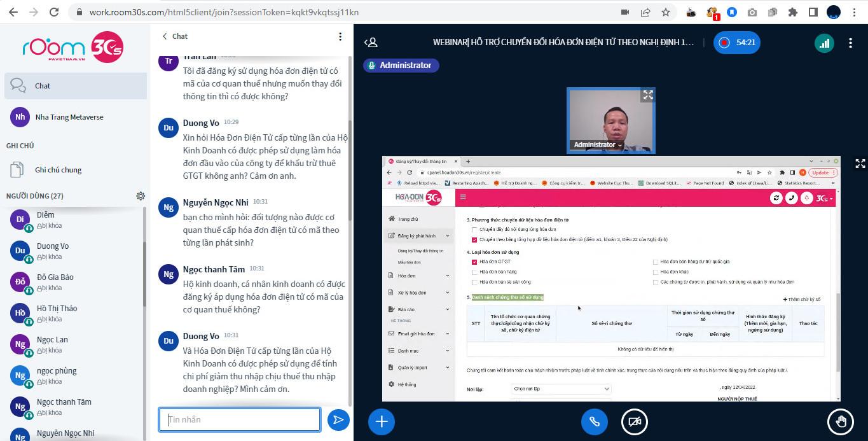
Task: Make the shared presentation fullscreen
Action: (x=860, y=164)
